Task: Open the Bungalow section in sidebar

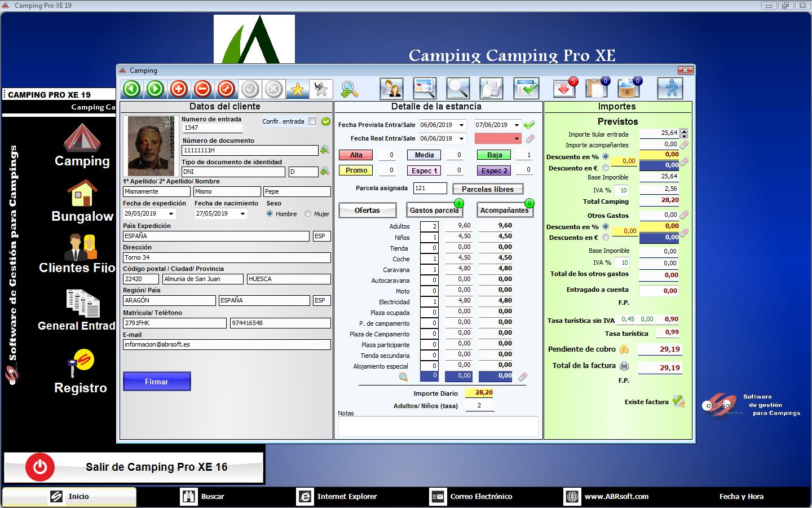Action: tap(82, 202)
